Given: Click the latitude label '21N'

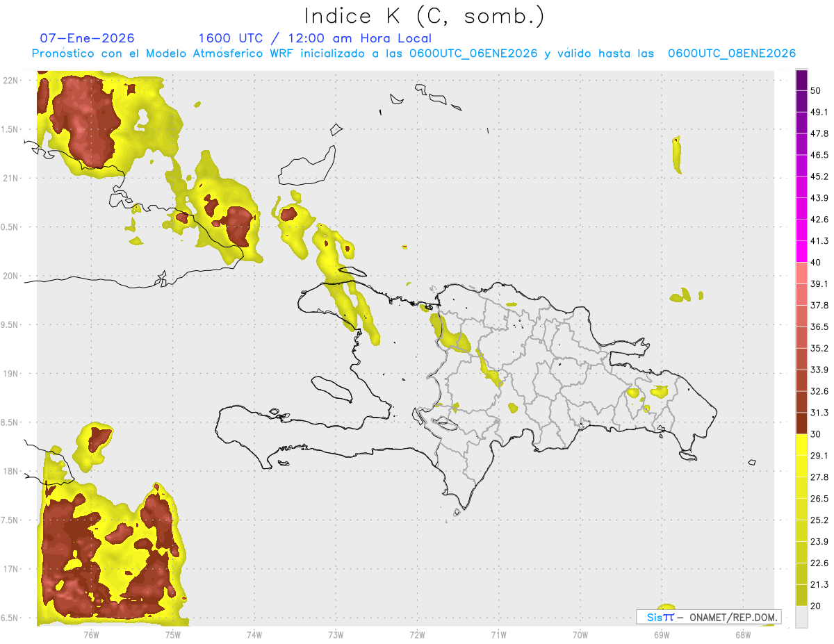Looking at the screenshot, I should click(x=10, y=179).
